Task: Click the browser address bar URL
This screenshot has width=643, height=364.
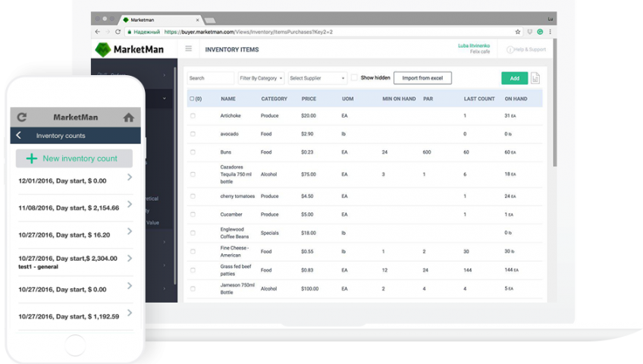Action: point(249,32)
